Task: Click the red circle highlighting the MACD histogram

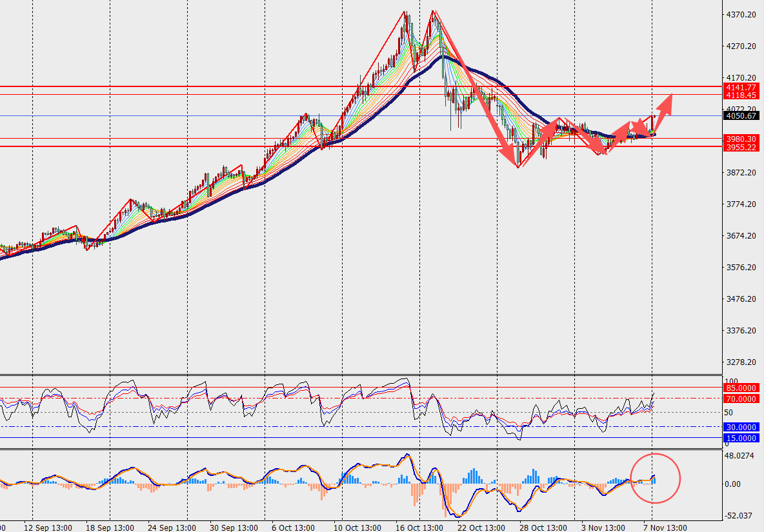Action: 655,478
